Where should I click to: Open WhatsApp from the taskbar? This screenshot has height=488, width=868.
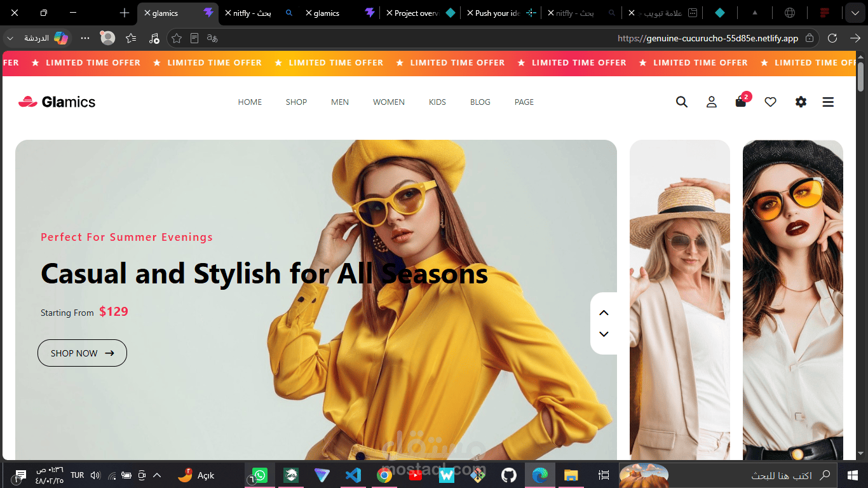tap(260, 475)
